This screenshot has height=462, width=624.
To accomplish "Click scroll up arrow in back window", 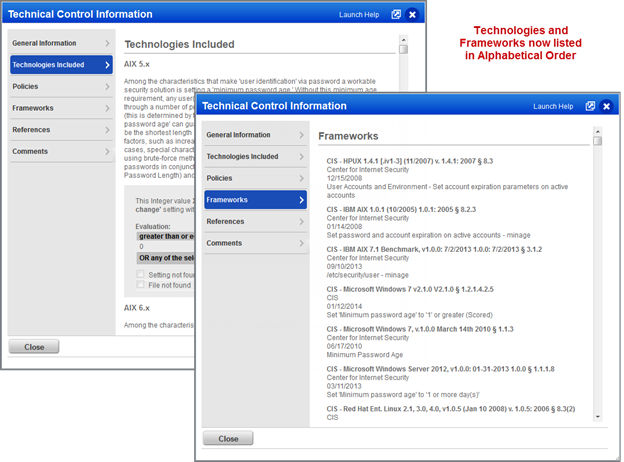I will coord(404,40).
